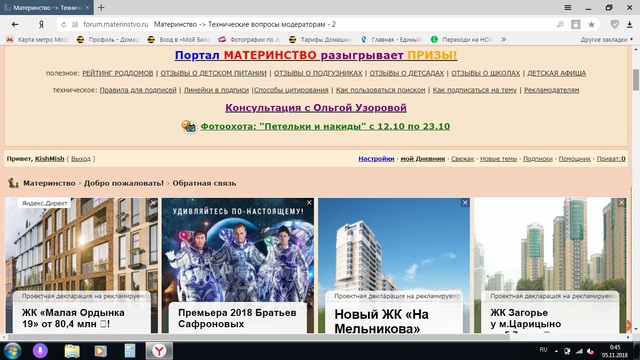Close the Материнство browser tab
Image resolution: width=640 pixels, height=360 pixels.
(x=87, y=7)
